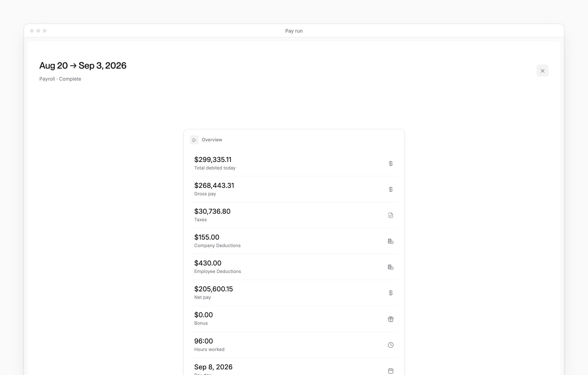The image size is (588, 375).
Task: Click the gift icon in the Bonus row
Action: [390, 319]
